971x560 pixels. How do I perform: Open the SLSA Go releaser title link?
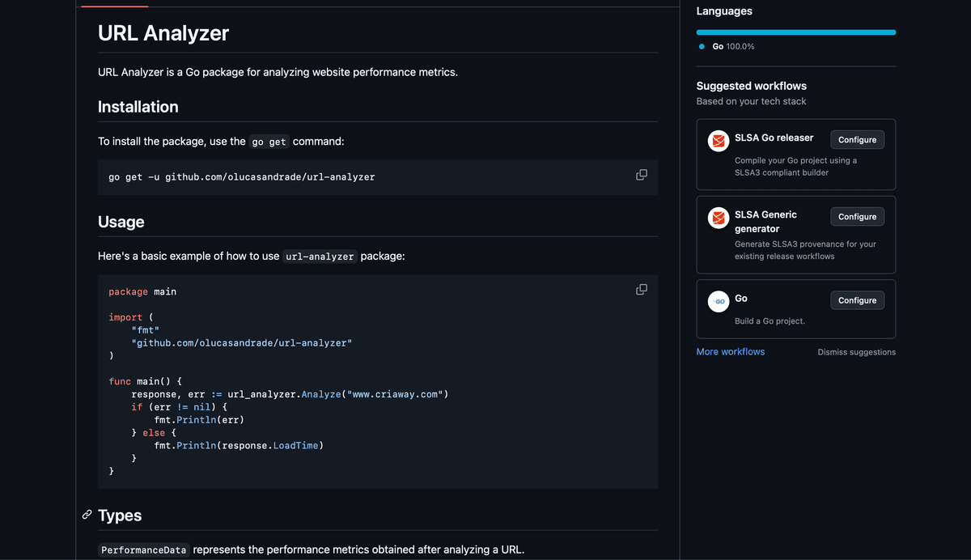(x=774, y=137)
